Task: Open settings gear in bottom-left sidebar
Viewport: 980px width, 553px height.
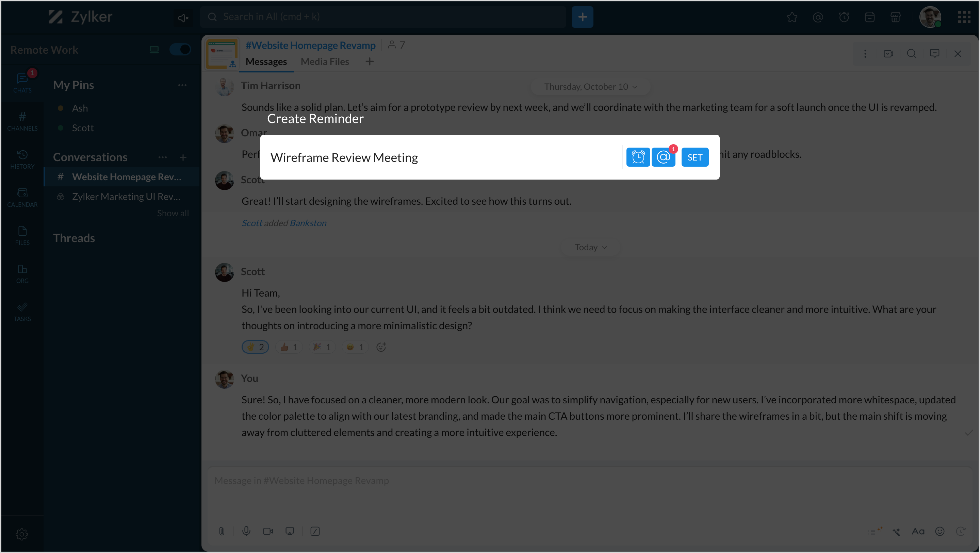Action: pyautogui.click(x=22, y=534)
